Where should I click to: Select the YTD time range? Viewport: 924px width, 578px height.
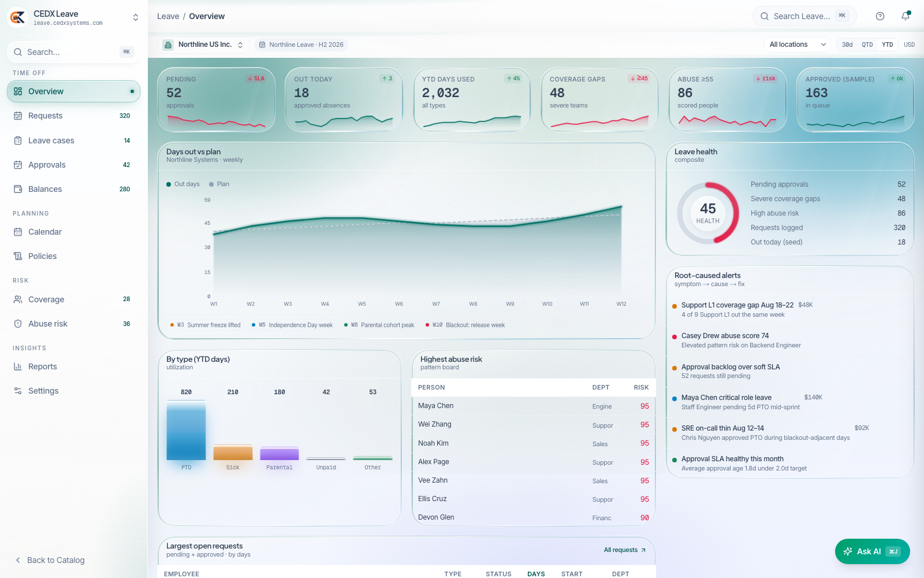(888, 45)
